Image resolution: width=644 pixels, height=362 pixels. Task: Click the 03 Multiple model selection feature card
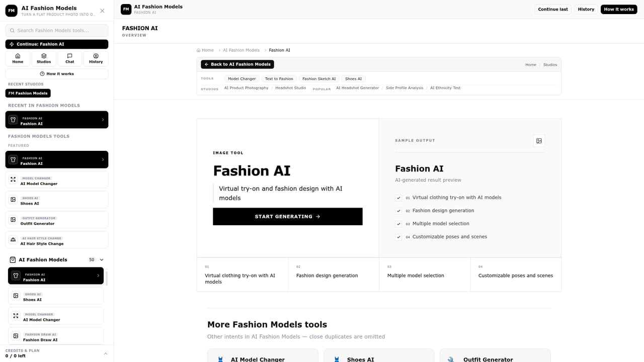pos(425,275)
